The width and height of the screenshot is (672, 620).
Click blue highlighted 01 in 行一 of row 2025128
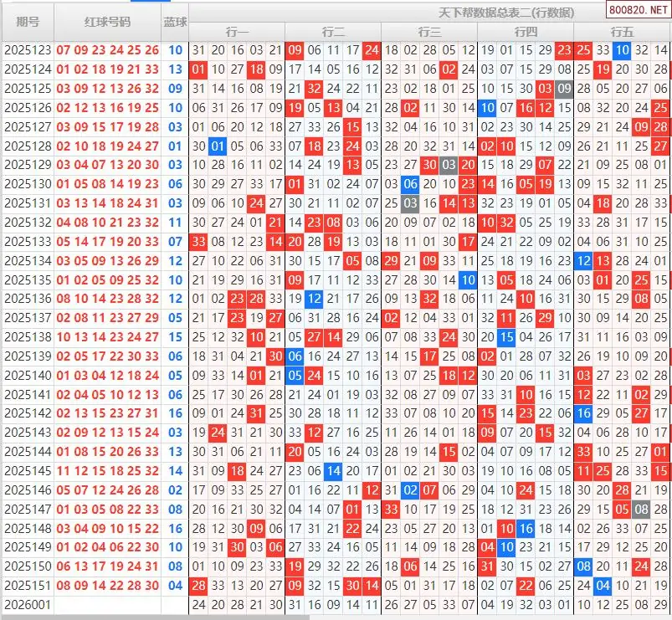click(218, 146)
